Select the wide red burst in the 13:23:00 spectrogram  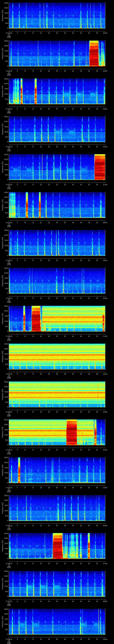click(94, 54)
